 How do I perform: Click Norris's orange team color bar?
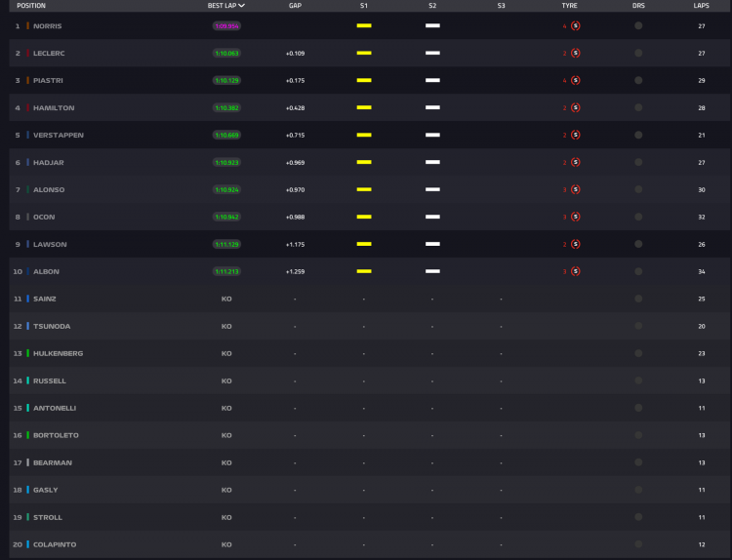[x=28, y=25]
